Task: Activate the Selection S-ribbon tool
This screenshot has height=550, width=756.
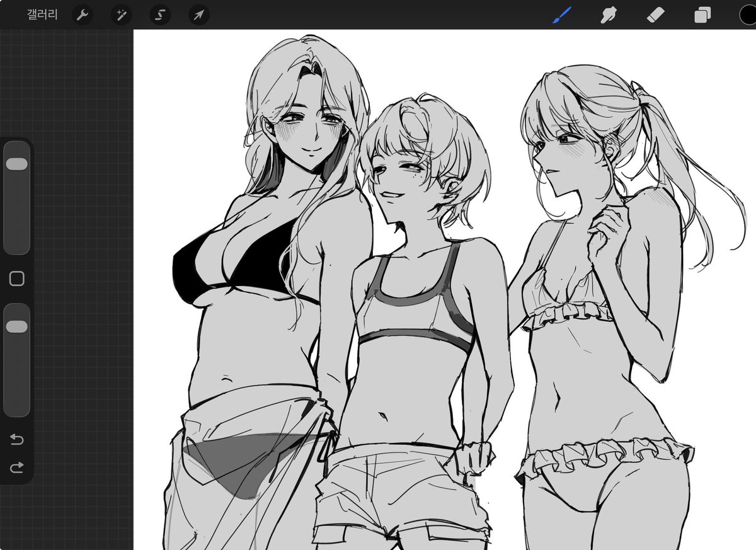Action: (160, 15)
